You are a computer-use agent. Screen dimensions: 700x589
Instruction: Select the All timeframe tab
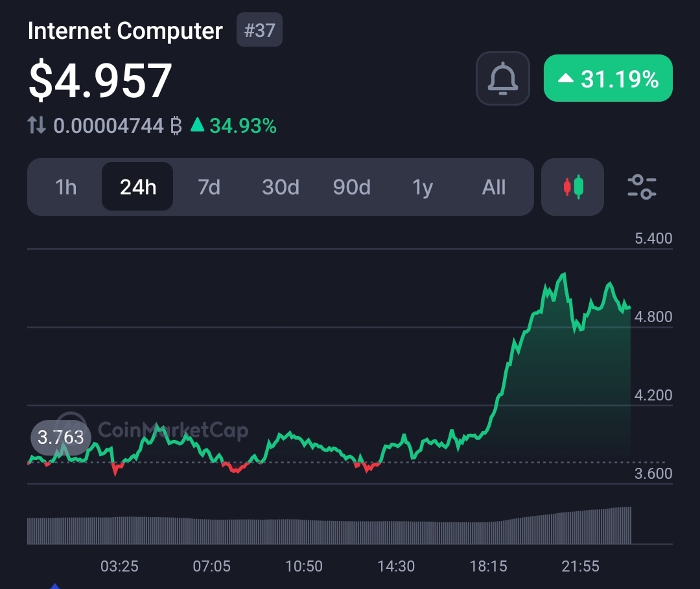coord(494,187)
